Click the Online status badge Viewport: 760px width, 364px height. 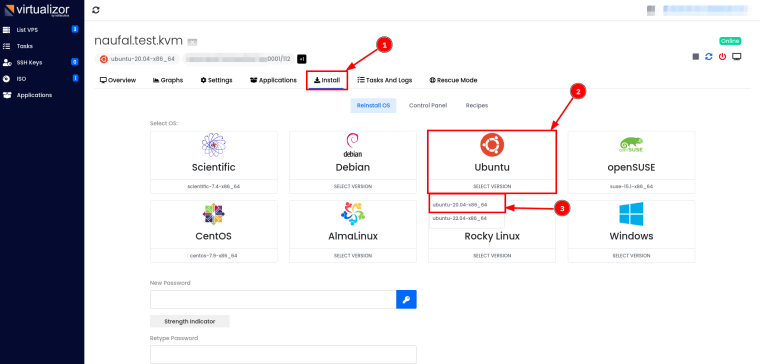730,41
